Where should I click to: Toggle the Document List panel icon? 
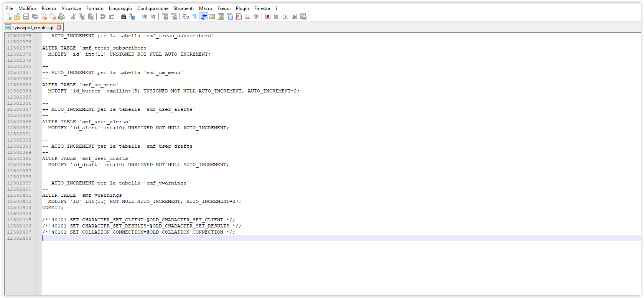coord(229,16)
